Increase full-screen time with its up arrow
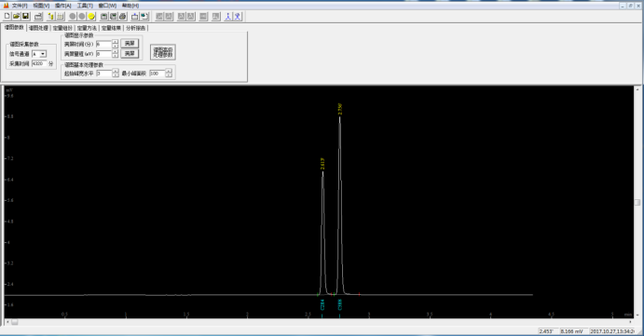Image resolution: width=644 pixels, height=336 pixels. [115, 42]
